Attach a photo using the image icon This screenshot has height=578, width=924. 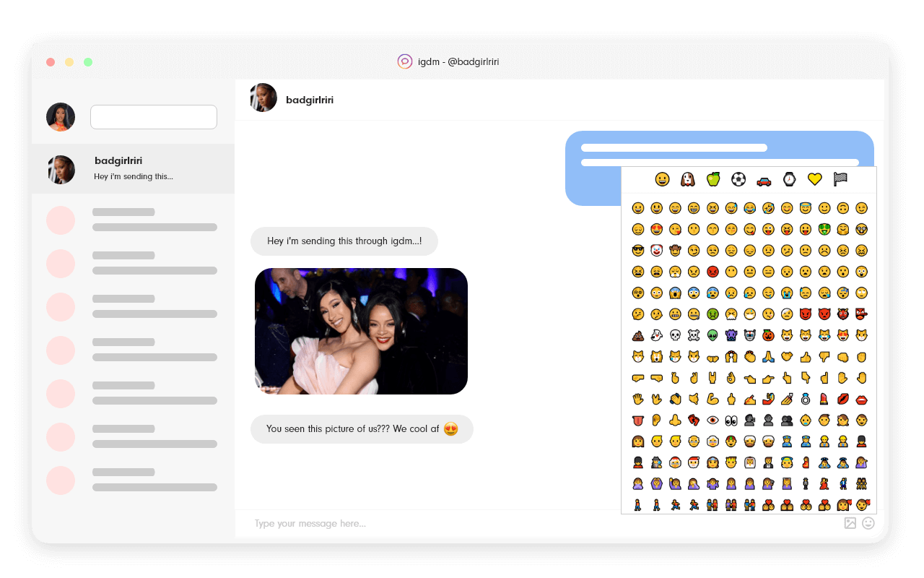(x=850, y=523)
